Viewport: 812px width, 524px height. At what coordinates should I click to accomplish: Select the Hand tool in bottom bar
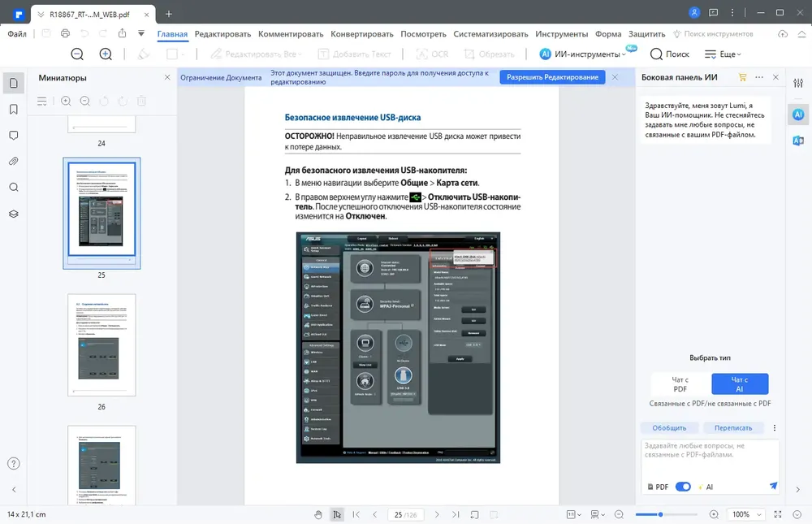pyautogui.click(x=318, y=515)
